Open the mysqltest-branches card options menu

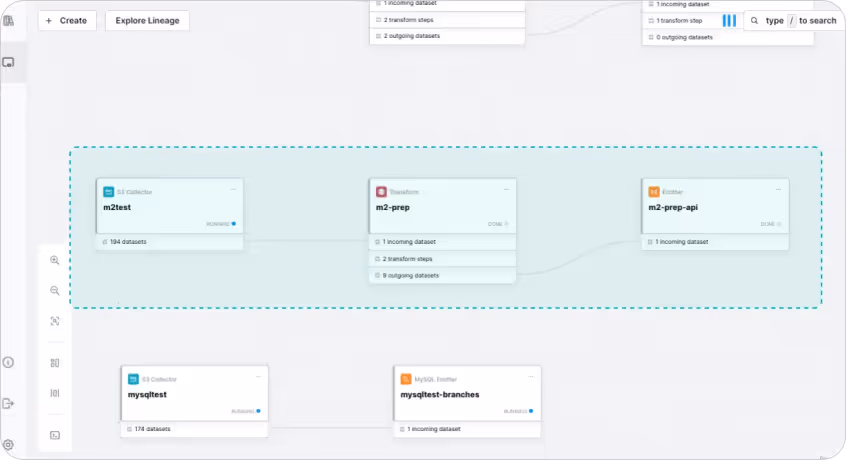[531, 376]
